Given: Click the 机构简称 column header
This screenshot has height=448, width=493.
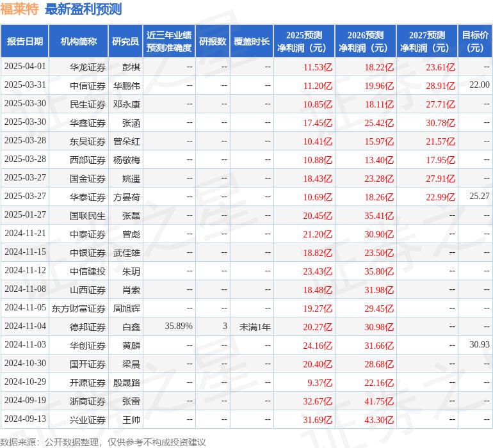Looking at the screenshot, I should pos(79,41).
